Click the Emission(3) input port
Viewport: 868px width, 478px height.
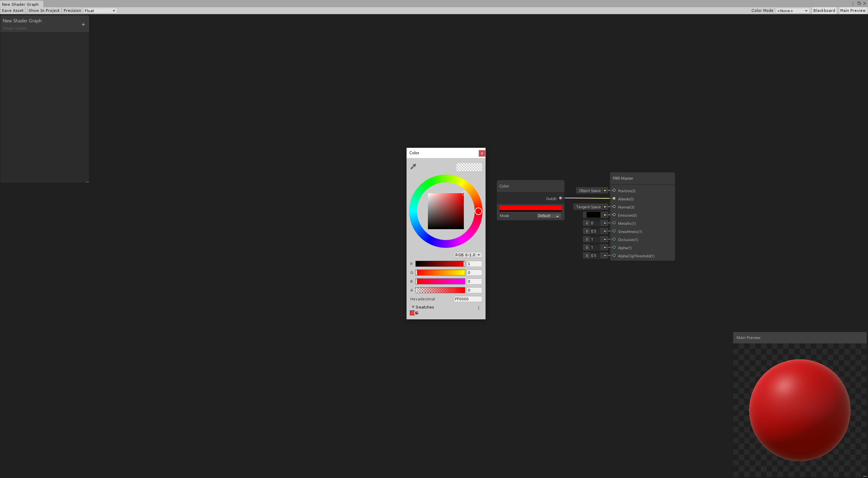click(x=614, y=215)
